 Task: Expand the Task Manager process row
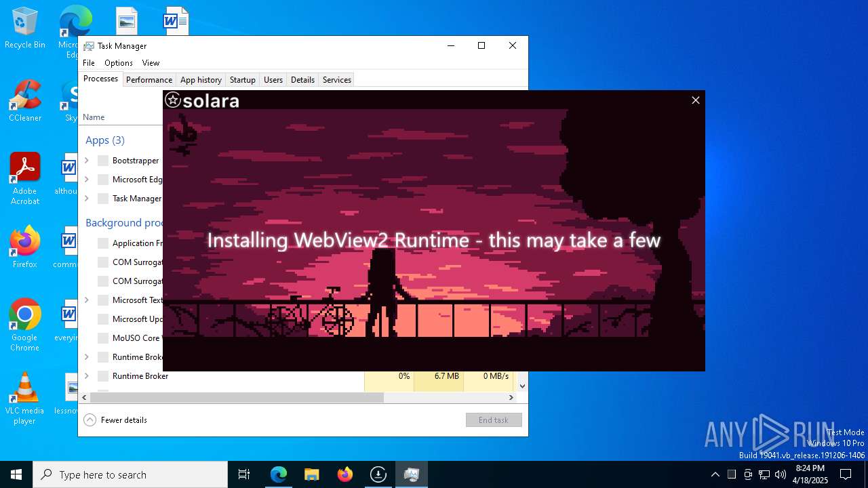[x=87, y=199]
